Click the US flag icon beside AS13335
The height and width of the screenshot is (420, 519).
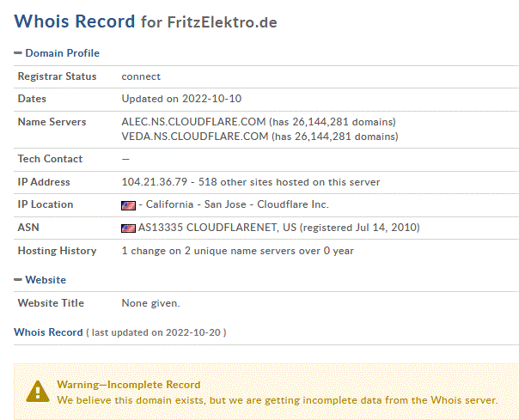[x=128, y=228]
